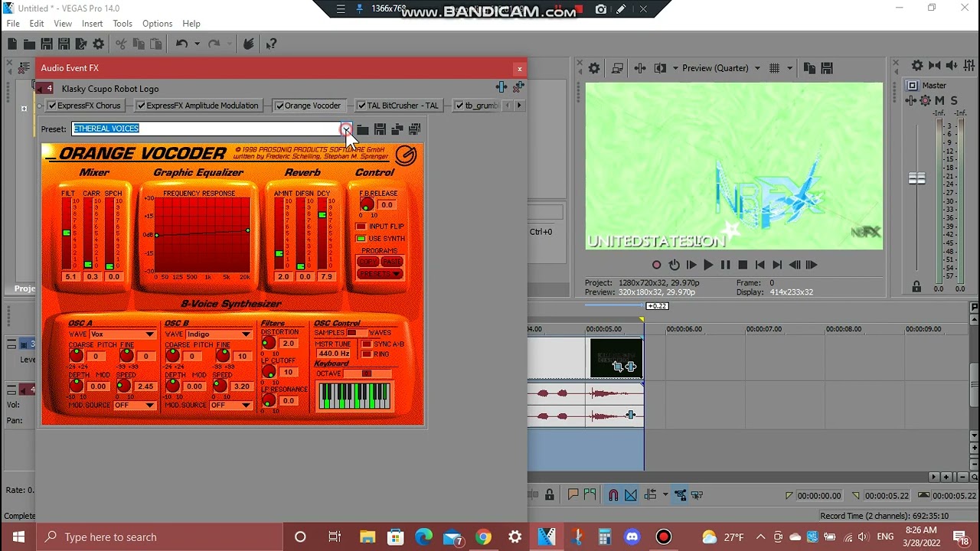Open Undo history dropdown arrow
The image size is (980, 551).
click(x=197, y=44)
